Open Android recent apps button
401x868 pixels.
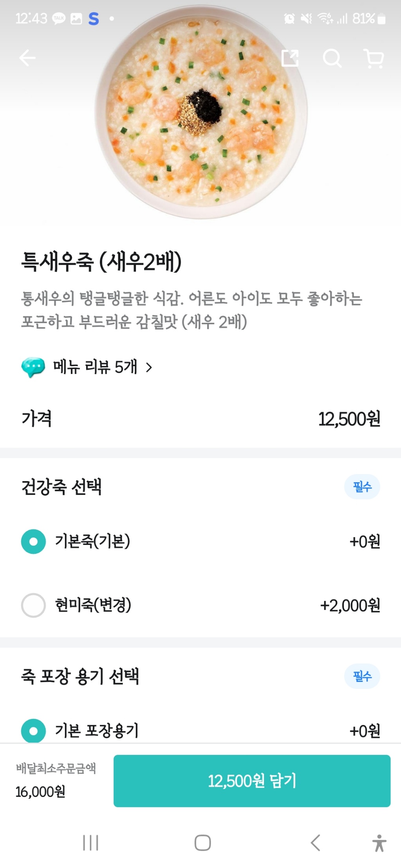click(x=90, y=843)
